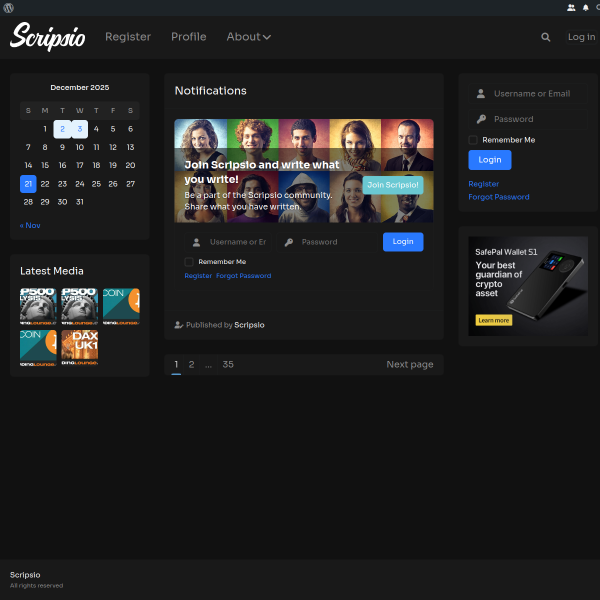The width and height of the screenshot is (600, 600).
Task: Open the notifications bell in admin bar
Action: [x=585, y=8]
